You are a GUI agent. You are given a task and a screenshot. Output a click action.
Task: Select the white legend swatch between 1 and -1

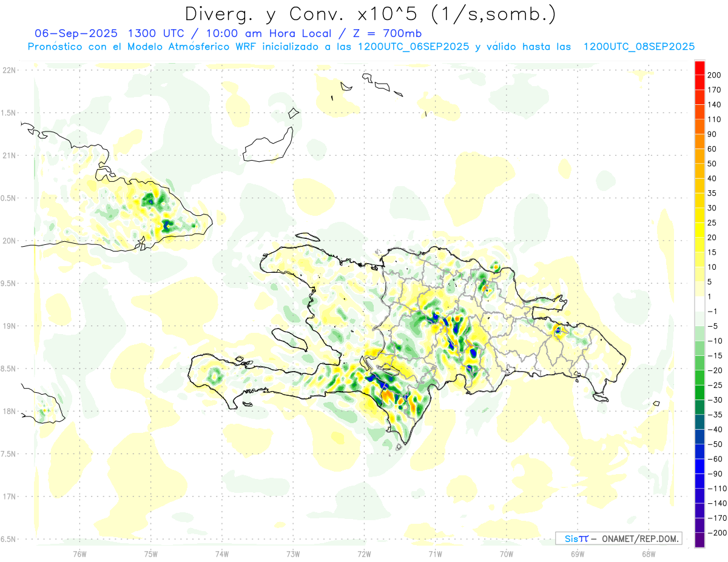(x=699, y=304)
